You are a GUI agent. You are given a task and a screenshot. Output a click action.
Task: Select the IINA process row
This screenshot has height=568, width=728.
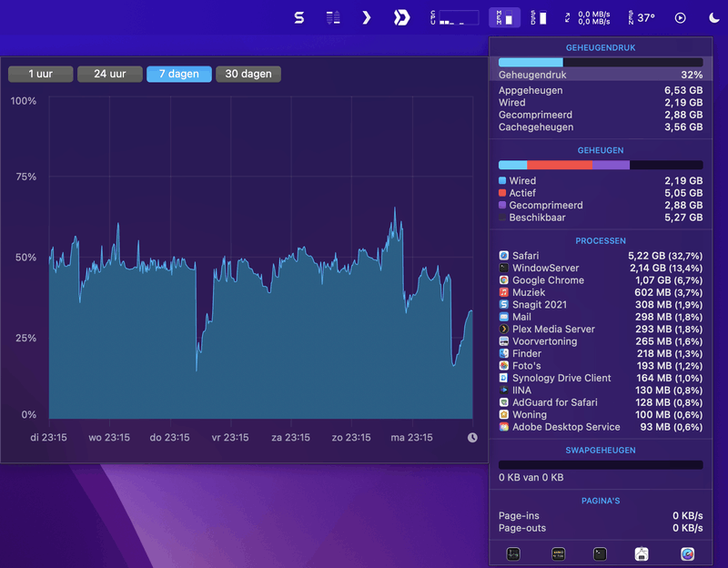click(601, 390)
